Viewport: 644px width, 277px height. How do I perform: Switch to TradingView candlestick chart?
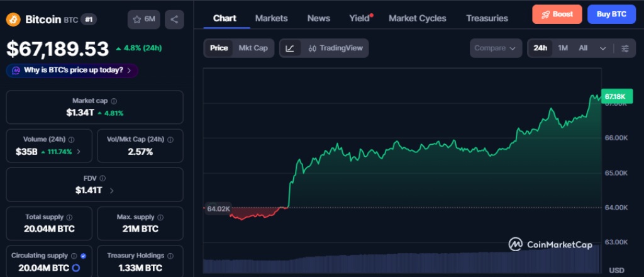336,48
